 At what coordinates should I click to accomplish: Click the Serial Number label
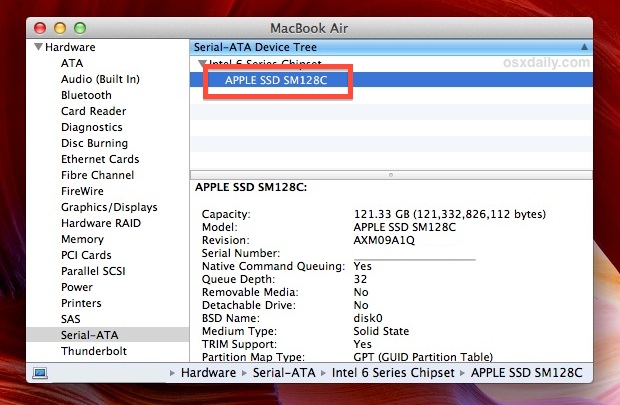point(241,253)
